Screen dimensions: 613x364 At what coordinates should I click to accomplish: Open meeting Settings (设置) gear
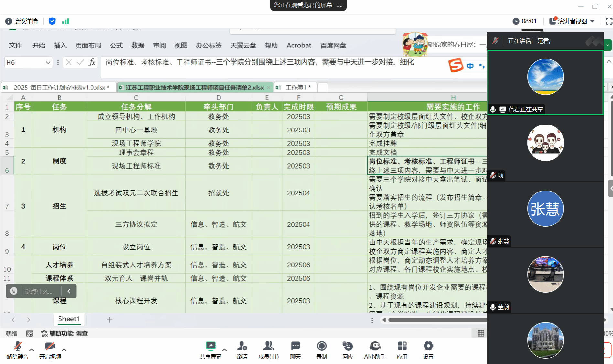click(428, 347)
